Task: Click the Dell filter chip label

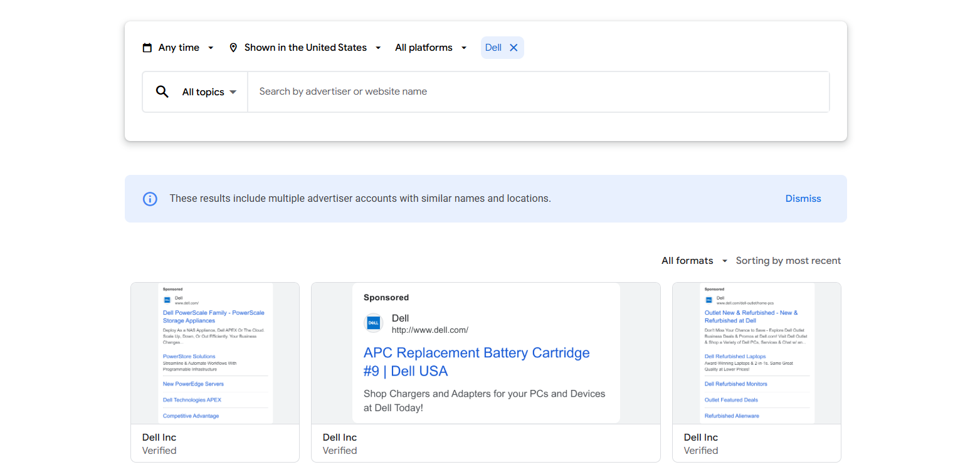Action: [x=493, y=48]
